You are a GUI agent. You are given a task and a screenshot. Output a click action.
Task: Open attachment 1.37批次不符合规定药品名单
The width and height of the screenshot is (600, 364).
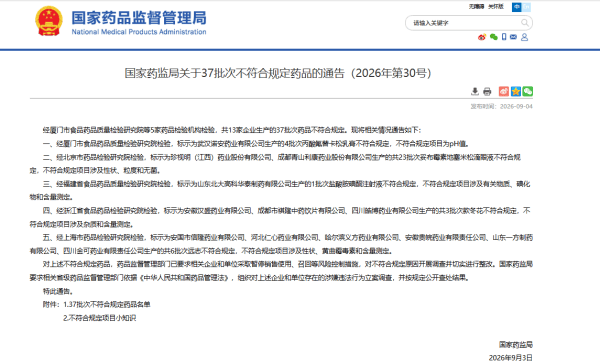[x=106, y=304]
